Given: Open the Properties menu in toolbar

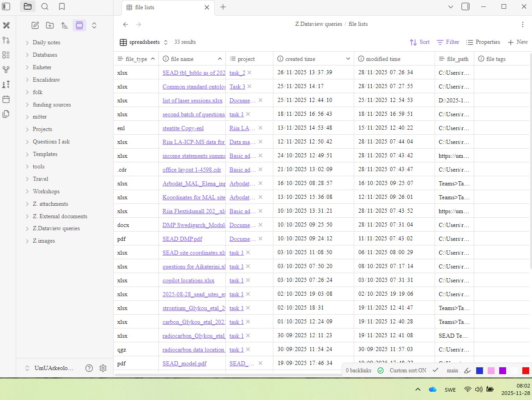Looking at the screenshot, I should coord(483,42).
